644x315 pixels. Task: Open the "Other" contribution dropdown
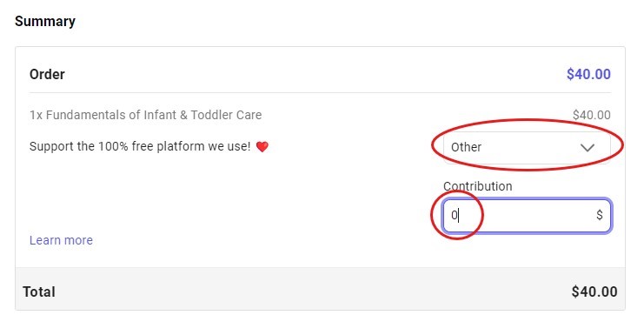pyautogui.click(x=527, y=147)
